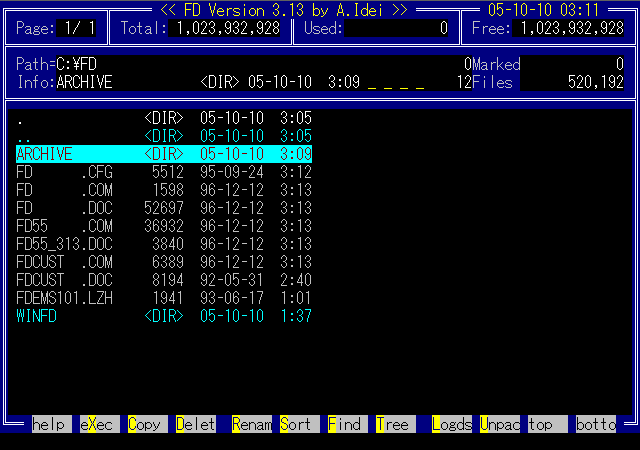Select file FD .COM
The height and width of the screenshot is (450, 640).
[164, 190]
